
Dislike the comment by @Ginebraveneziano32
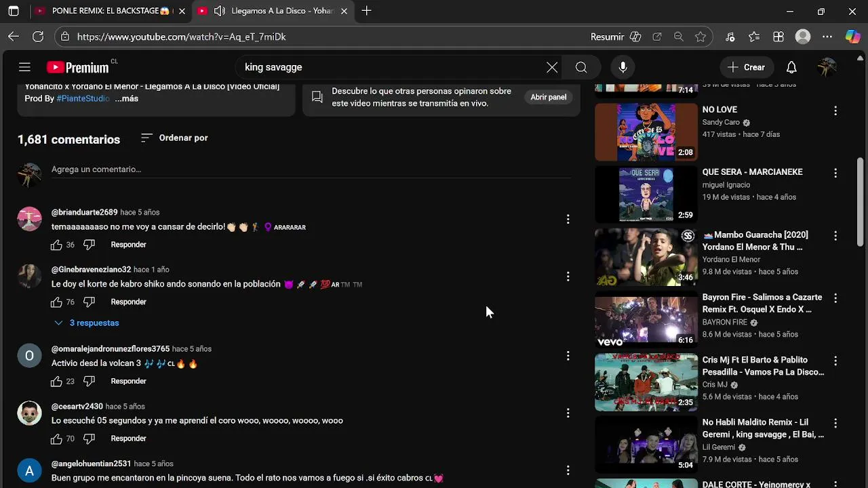tap(89, 302)
